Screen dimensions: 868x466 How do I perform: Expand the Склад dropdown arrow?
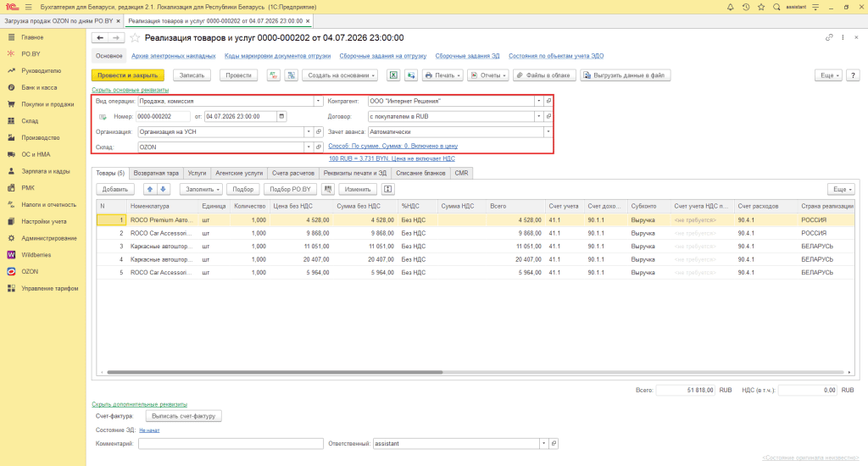point(309,147)
